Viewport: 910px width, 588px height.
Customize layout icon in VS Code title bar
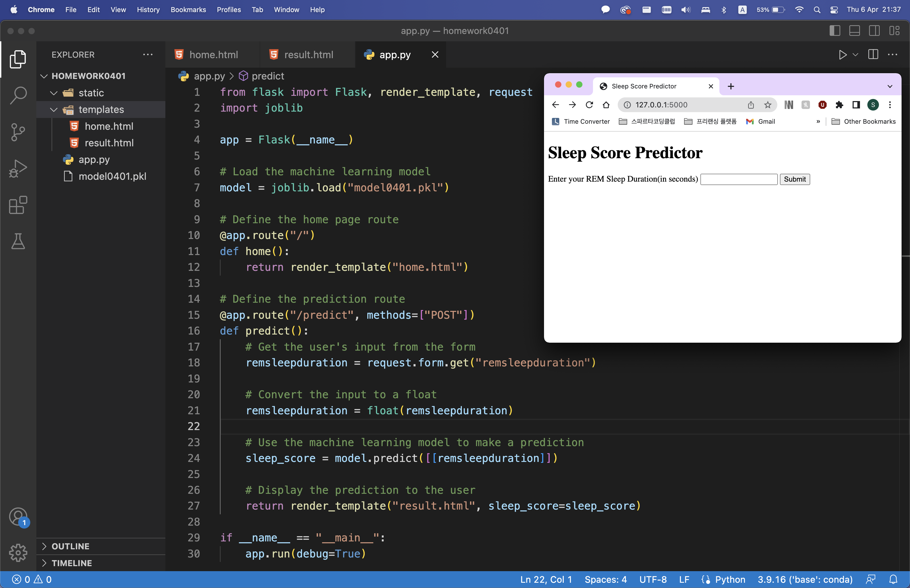[x=894, y=31]
